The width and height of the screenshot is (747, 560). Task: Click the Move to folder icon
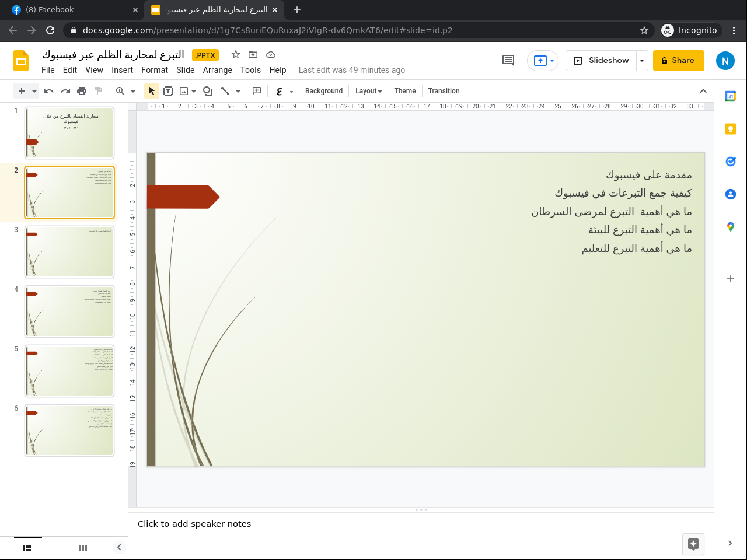coord(253,54)
